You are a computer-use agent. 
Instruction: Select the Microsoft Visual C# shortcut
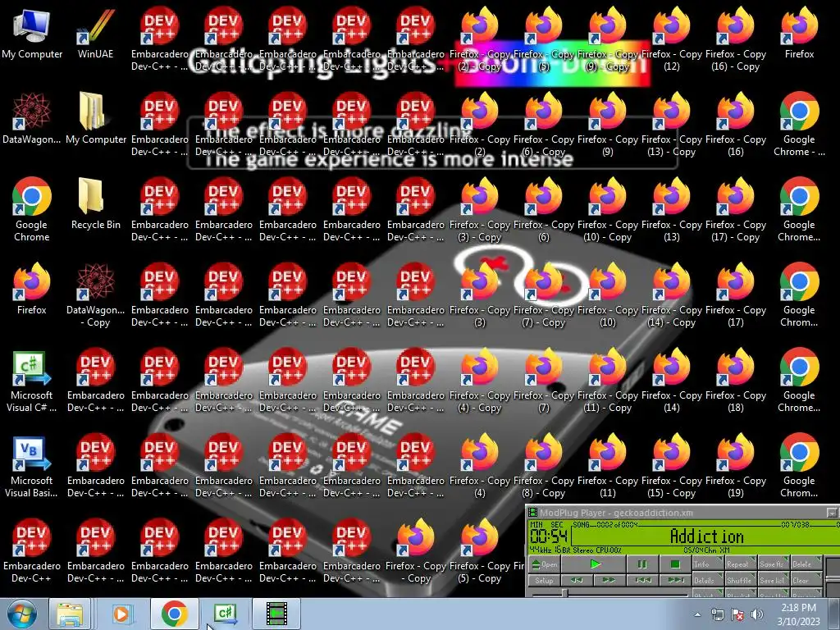tap(32, 381)
